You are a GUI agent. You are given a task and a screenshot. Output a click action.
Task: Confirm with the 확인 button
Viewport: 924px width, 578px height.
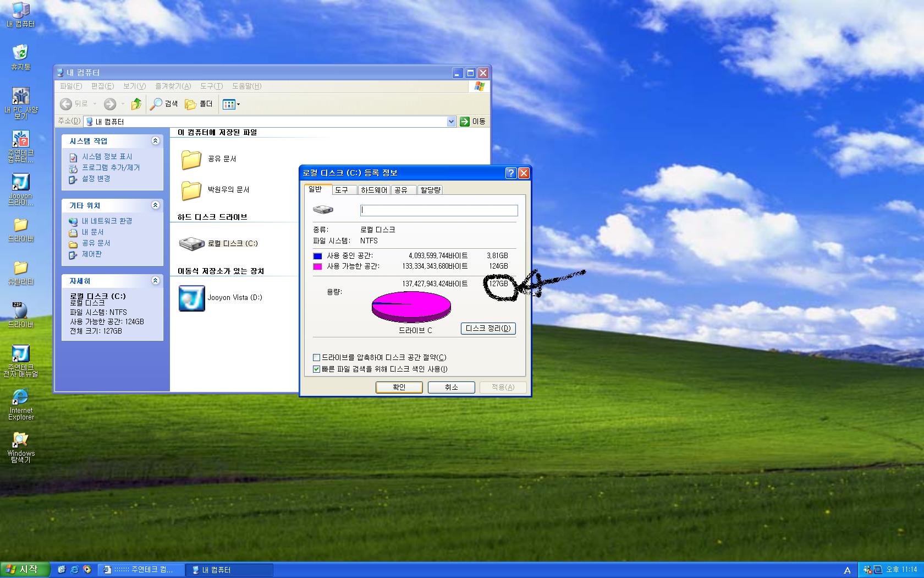[x=399, y=387]
